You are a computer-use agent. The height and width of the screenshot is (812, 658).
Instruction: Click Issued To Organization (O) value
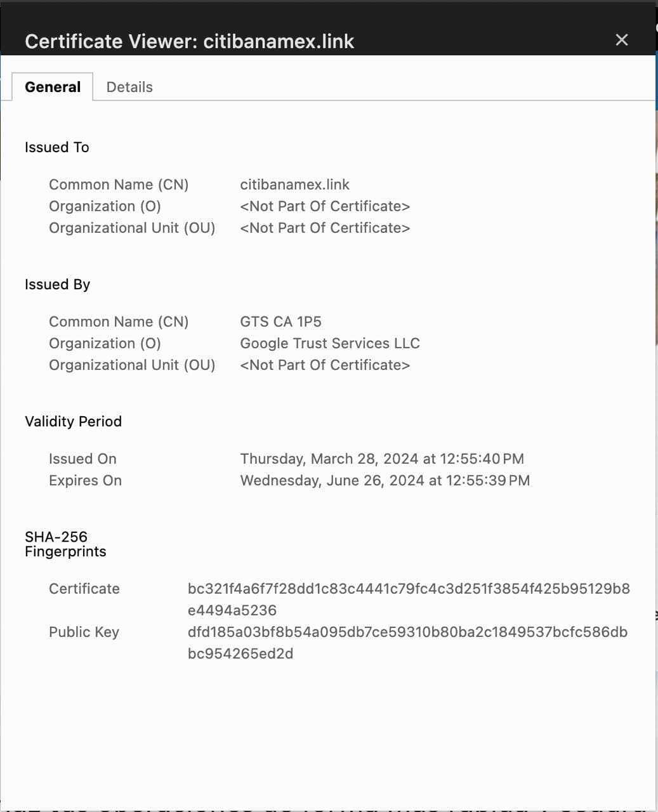[325, 206]
